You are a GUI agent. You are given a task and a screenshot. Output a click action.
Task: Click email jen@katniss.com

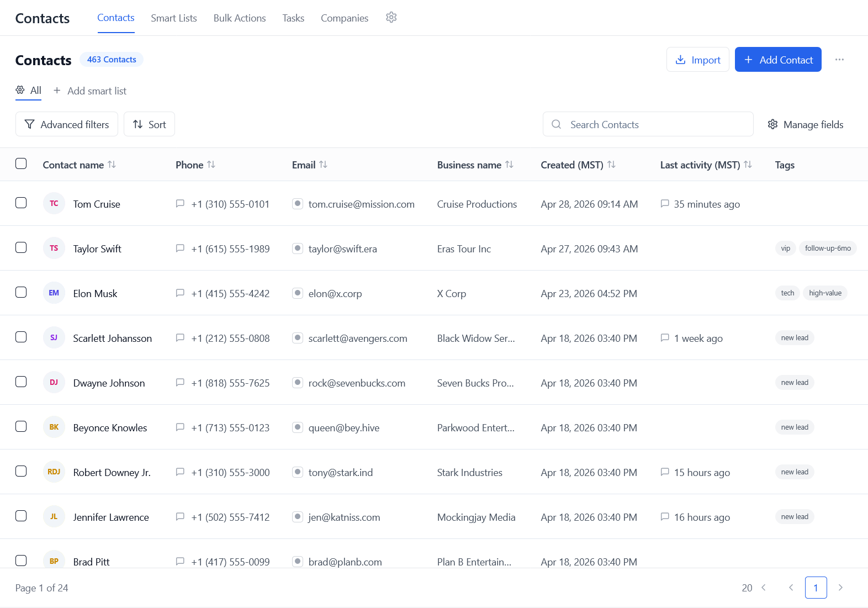pyautogui.click(x=344, y=517)
